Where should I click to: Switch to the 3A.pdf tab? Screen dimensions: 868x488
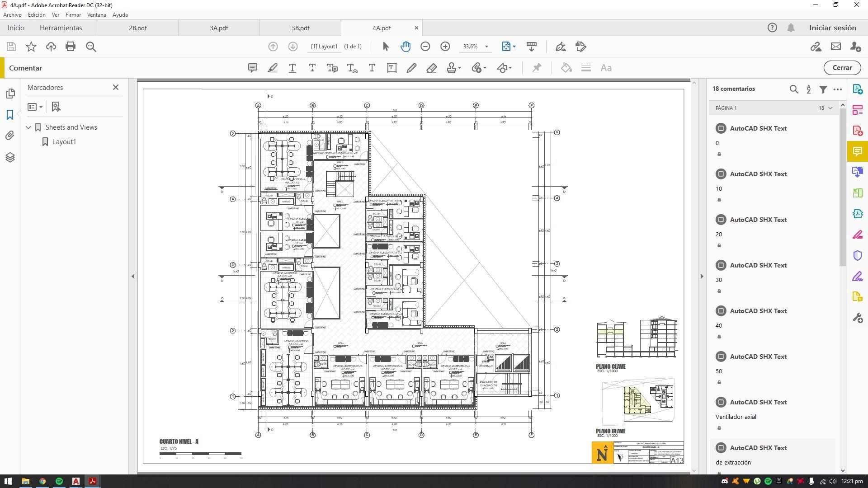pos(219,28)
